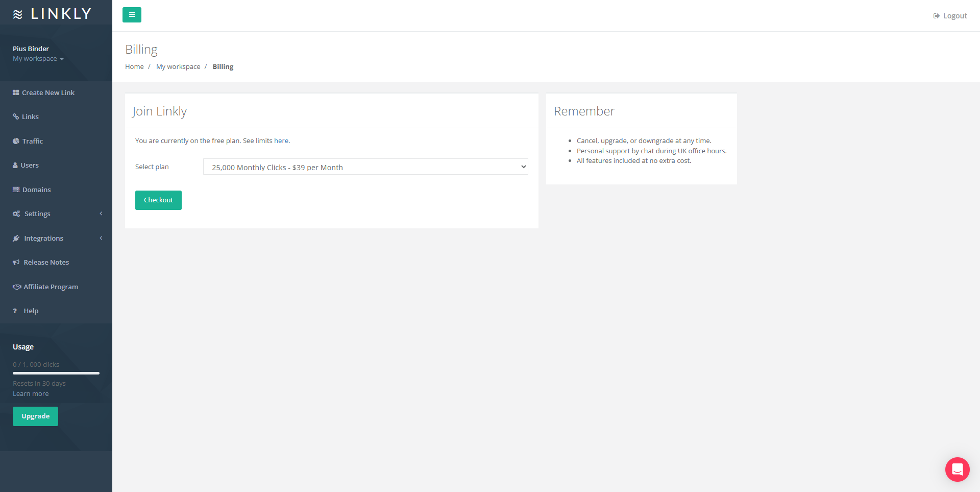Click the Traffic pie chart icon

click(16, 141)
